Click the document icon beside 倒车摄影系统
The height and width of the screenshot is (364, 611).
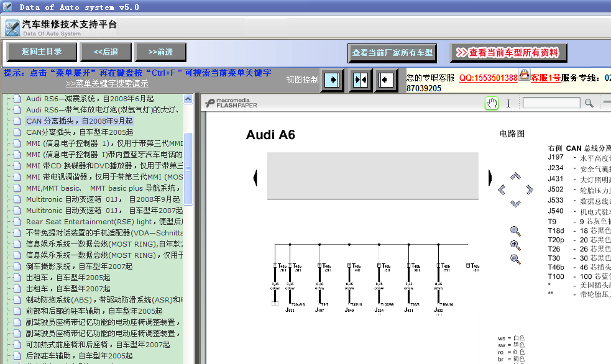tap(17, 266)
